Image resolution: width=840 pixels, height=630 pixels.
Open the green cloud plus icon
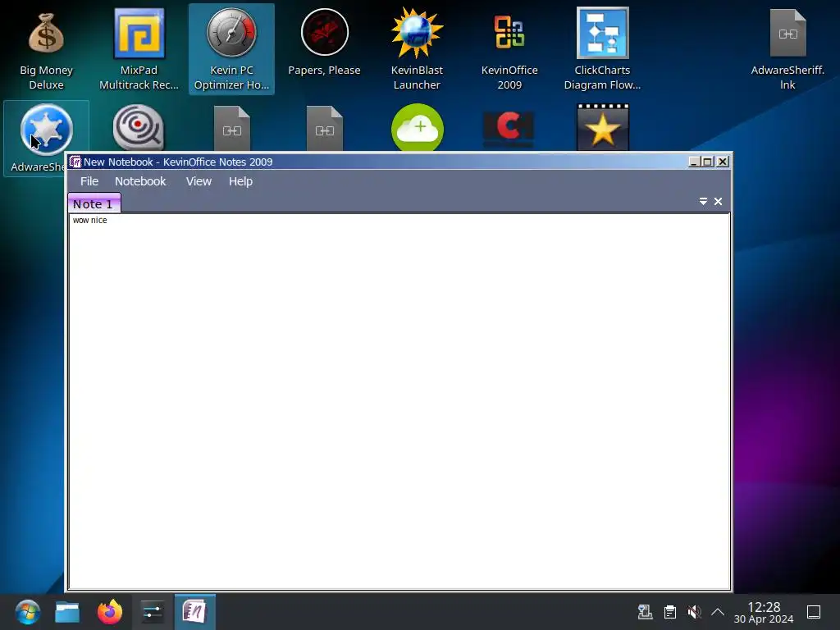(x=418, y=128)
